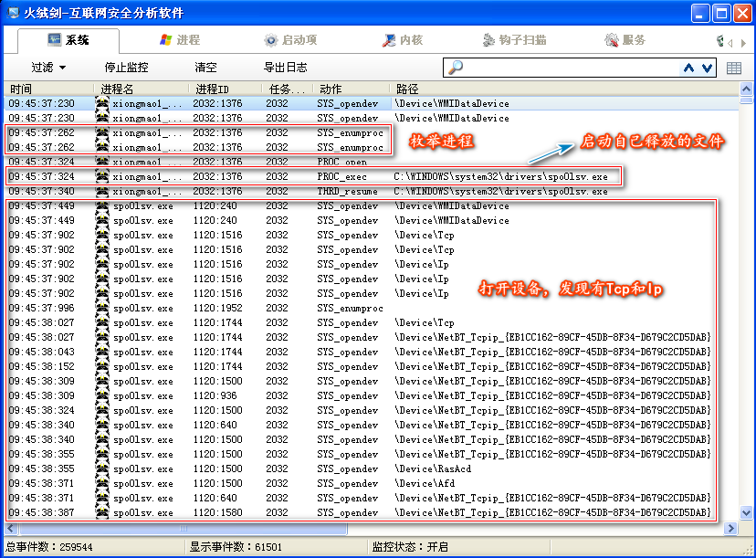Click the 服务 tab gear icon
The image size is (756, 558).
click(x=612, y=40)
